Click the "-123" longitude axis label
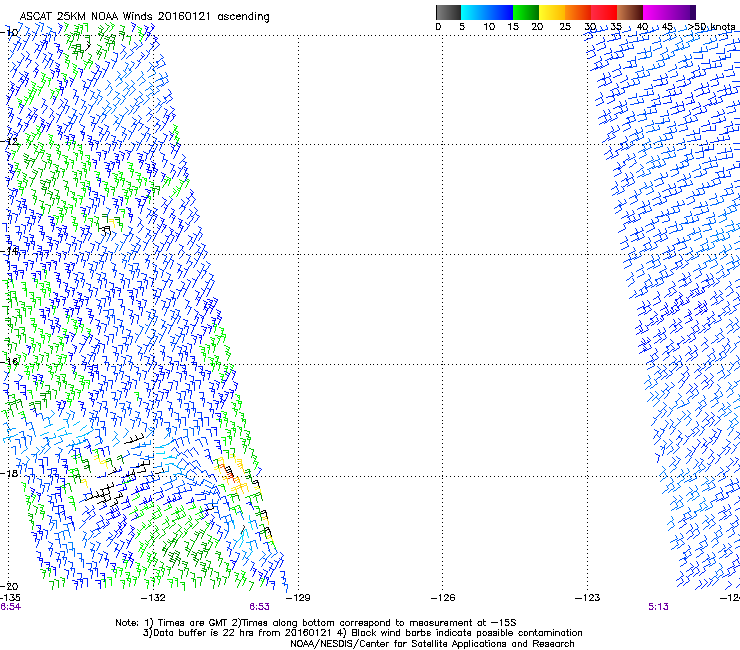740x650 pixels. pyautogui.click(x=588, y=598)
